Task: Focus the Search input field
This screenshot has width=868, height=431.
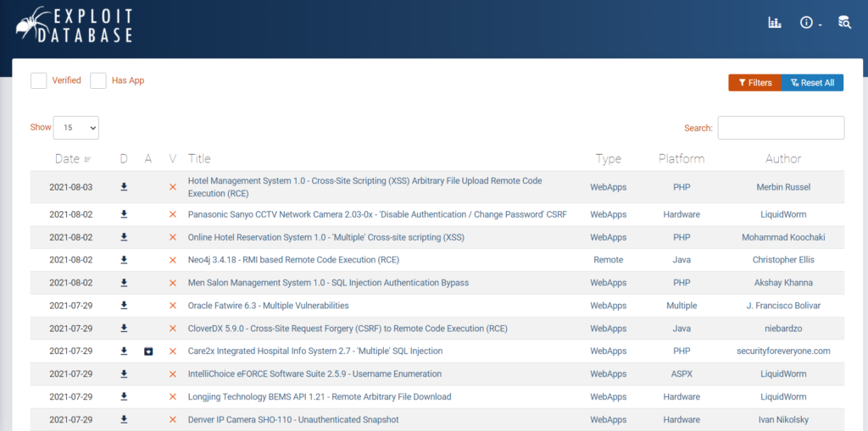Action: [x=781, y=128]
